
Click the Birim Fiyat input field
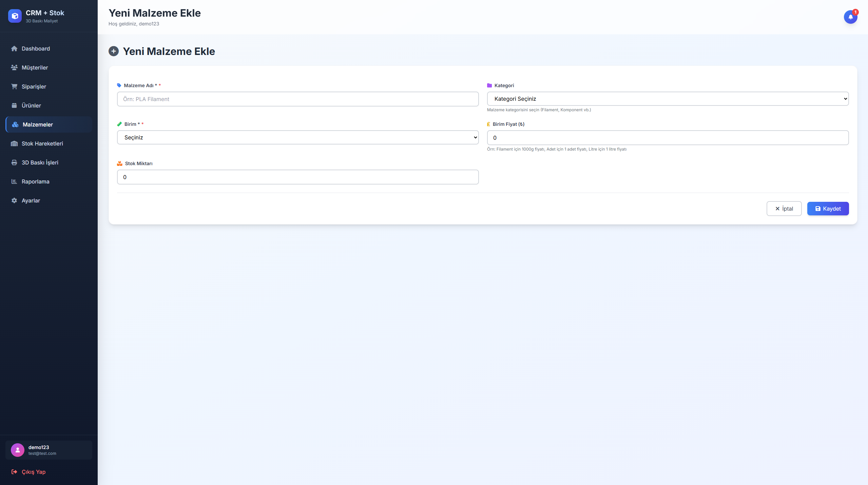668,138
